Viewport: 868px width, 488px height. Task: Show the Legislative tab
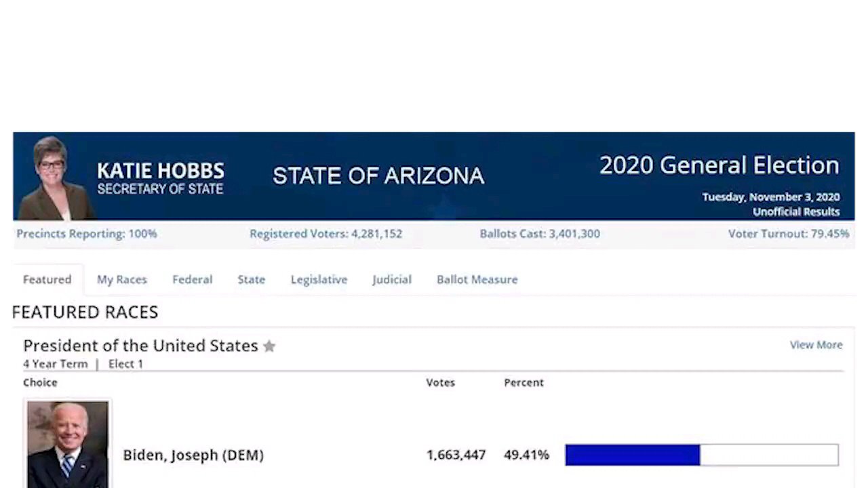[319, 279]
